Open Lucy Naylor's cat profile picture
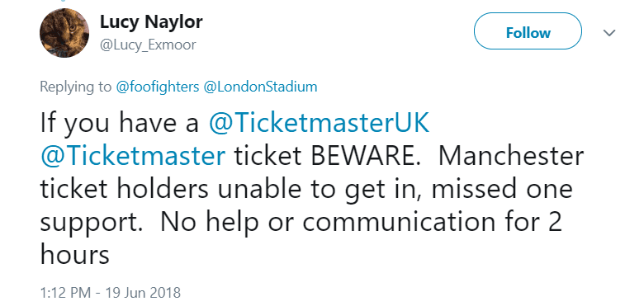Viewport: 644px width, 306px height. click(64, 33)
